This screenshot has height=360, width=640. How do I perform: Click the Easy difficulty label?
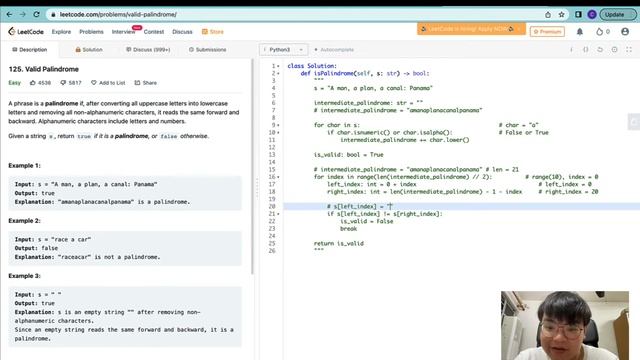(x=14, y=83)
